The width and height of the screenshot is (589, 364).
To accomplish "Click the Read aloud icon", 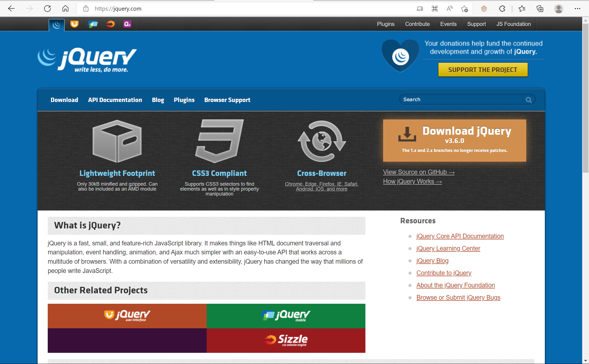I will 449,9.
